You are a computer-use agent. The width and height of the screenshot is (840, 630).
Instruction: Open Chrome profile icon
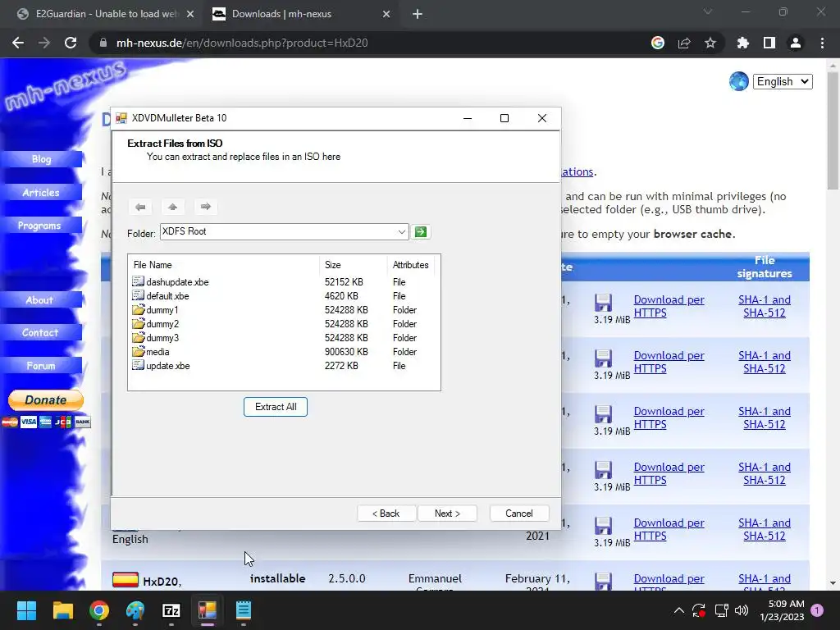pos(796,43)
